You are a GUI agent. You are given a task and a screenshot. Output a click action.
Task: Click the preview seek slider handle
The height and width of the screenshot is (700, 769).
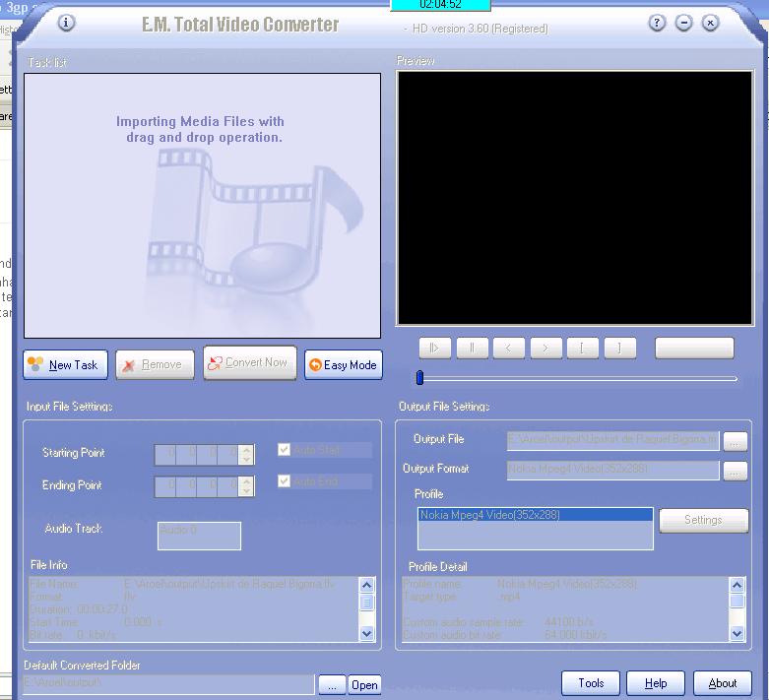coord(419,378)
